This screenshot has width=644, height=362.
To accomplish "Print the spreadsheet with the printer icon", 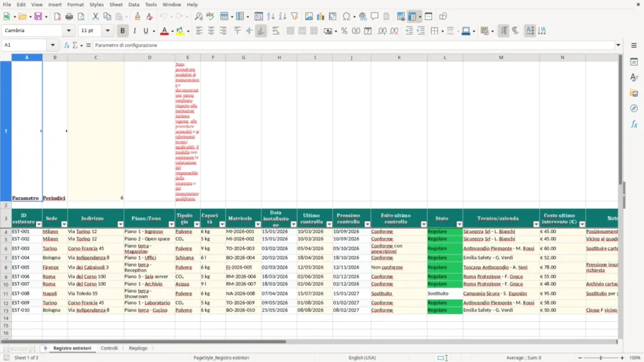I will coord(69,16).
